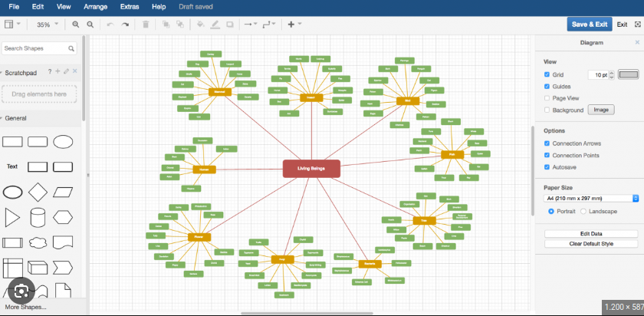Click the Save & Exit button

(589, 25)
